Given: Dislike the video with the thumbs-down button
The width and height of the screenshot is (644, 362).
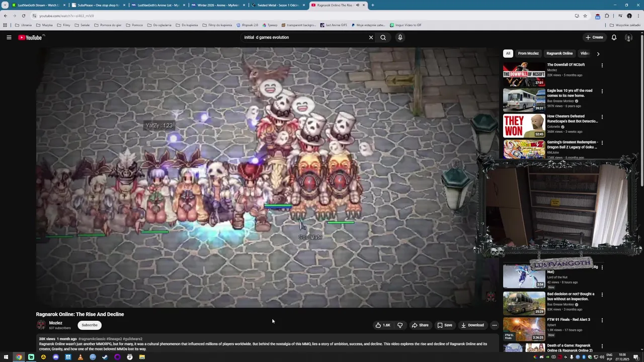Looking at the screenshot, I should pos(400,325).
